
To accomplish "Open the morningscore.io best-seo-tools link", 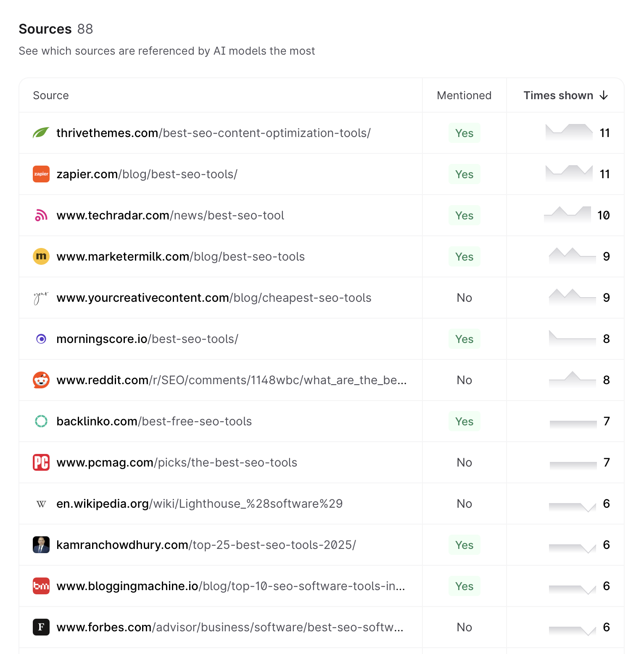I will coord(147,339).
